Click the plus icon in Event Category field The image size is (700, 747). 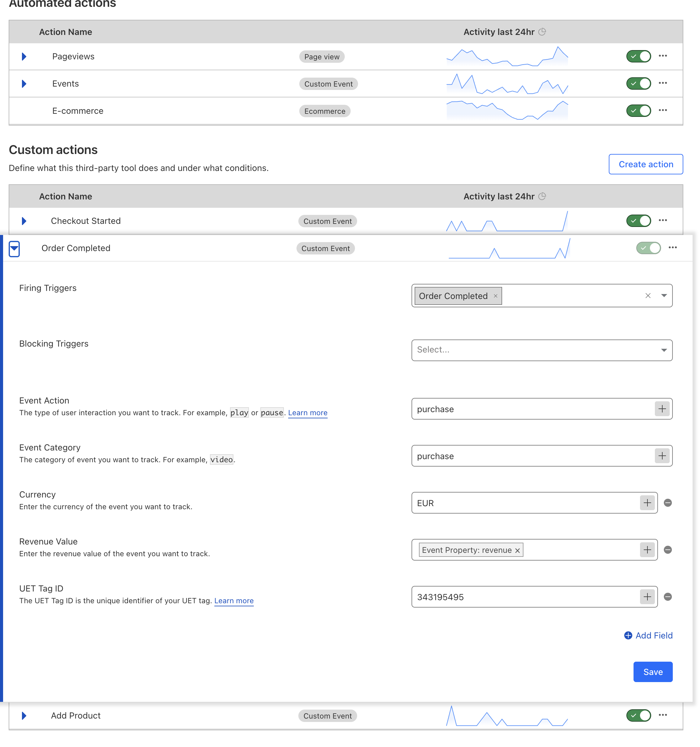tap(662, 455)
